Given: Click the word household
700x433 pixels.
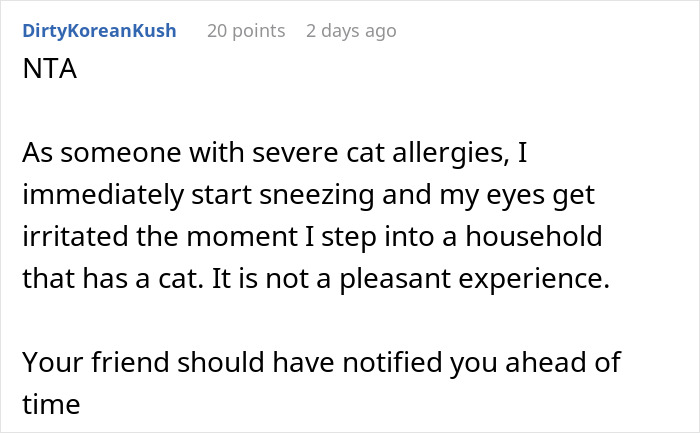Looking at the screenshot, I should tap(534, 237).
